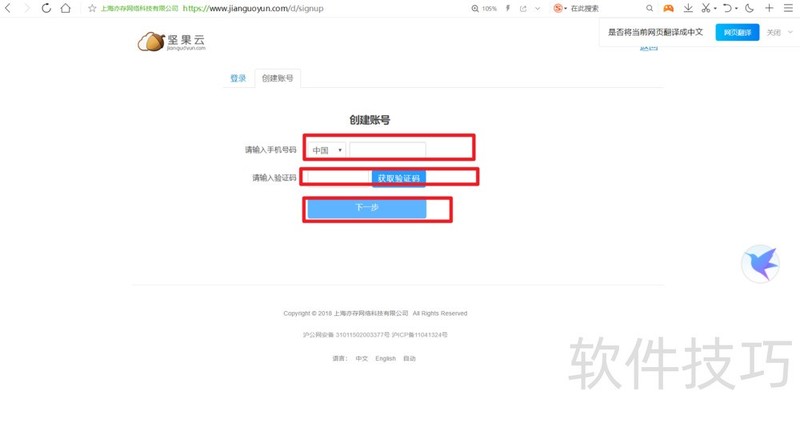
Task: Click the scissors screenshot tool icon
Action: click(x=705, y=8)
